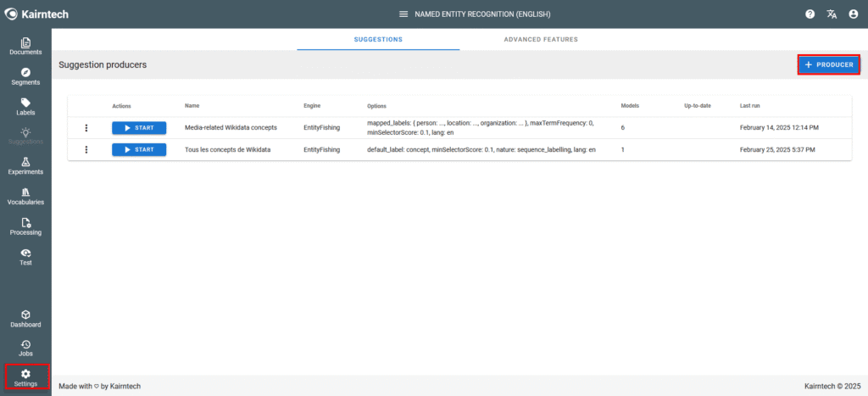Open Settings at the sidebar bottom
The image size is (868, 396).
(25, 377)
